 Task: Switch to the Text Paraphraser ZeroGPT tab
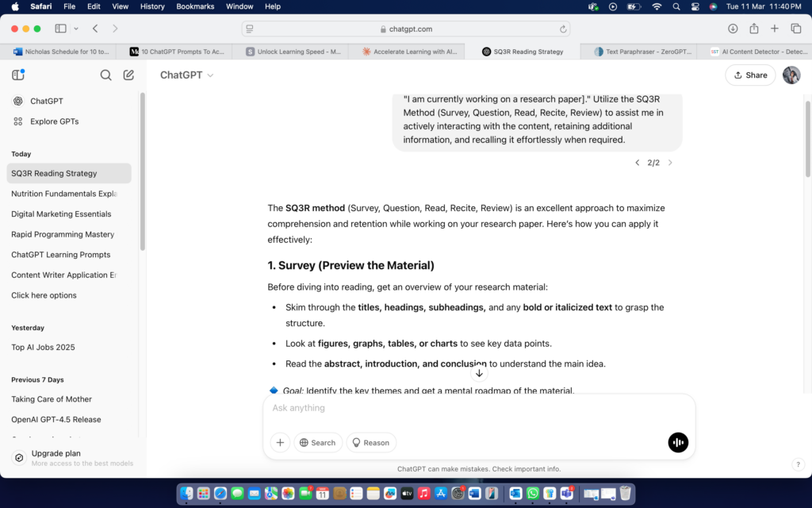[642, 52]
